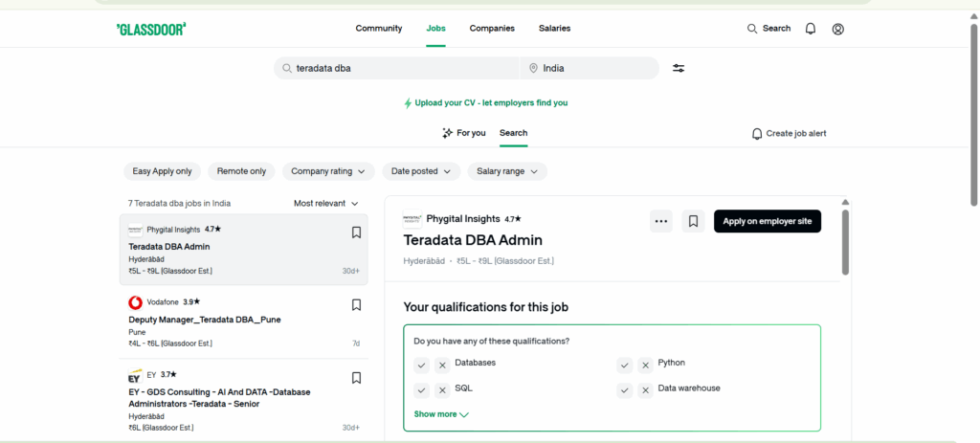Image resolution: width=980 pixels, height=443 pixels.
Task: Click Upload your CV link
Action: (x=491, y=103)
